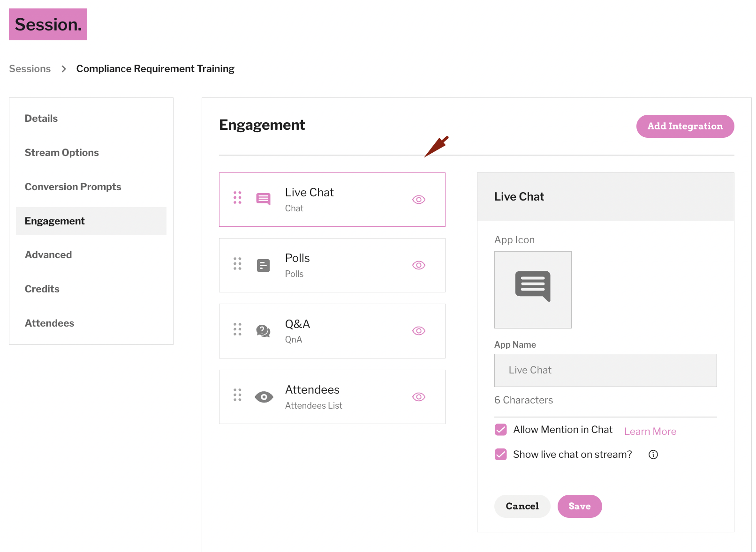Screen dimensions: 756x552
Task: Toggle visibility of Q&A
Action: 419,331
